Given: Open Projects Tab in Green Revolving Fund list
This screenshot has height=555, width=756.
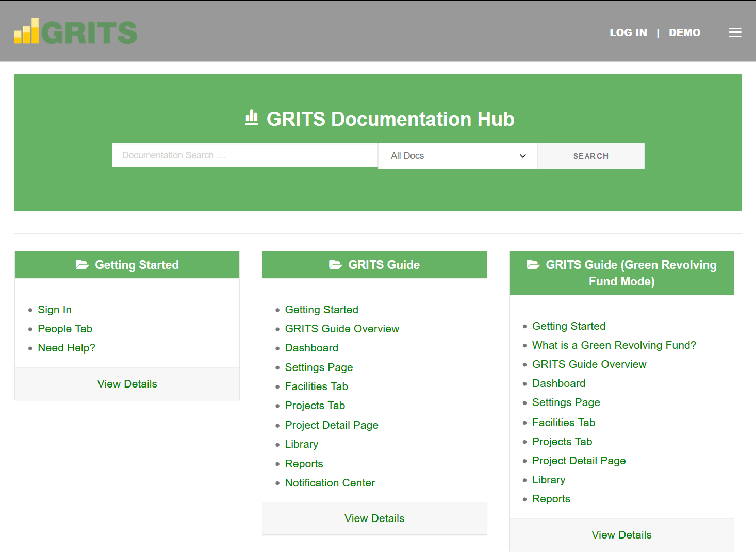Looking at the screenshot, I should [562, 442].
